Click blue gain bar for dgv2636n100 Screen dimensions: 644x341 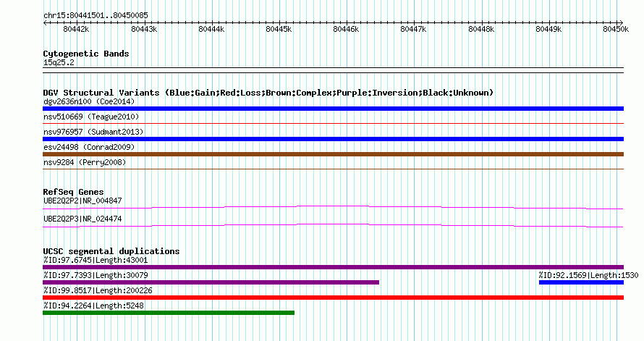tap(333, 109)
